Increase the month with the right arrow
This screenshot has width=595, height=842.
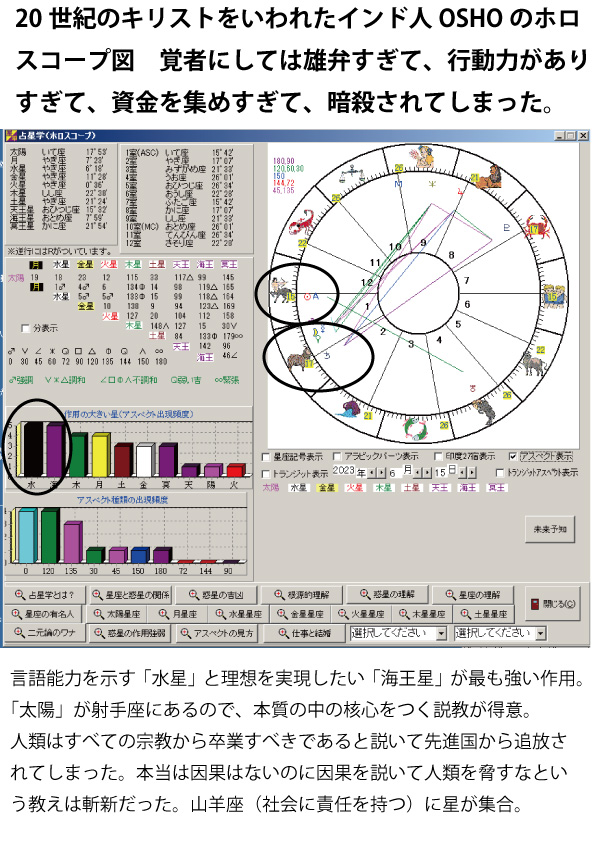click(427, 473)
